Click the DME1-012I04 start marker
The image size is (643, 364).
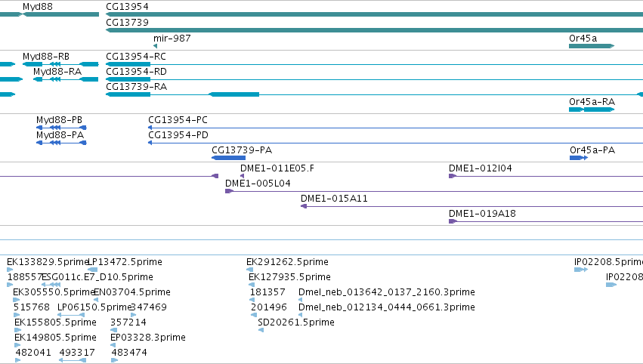[x=453, y=176]
